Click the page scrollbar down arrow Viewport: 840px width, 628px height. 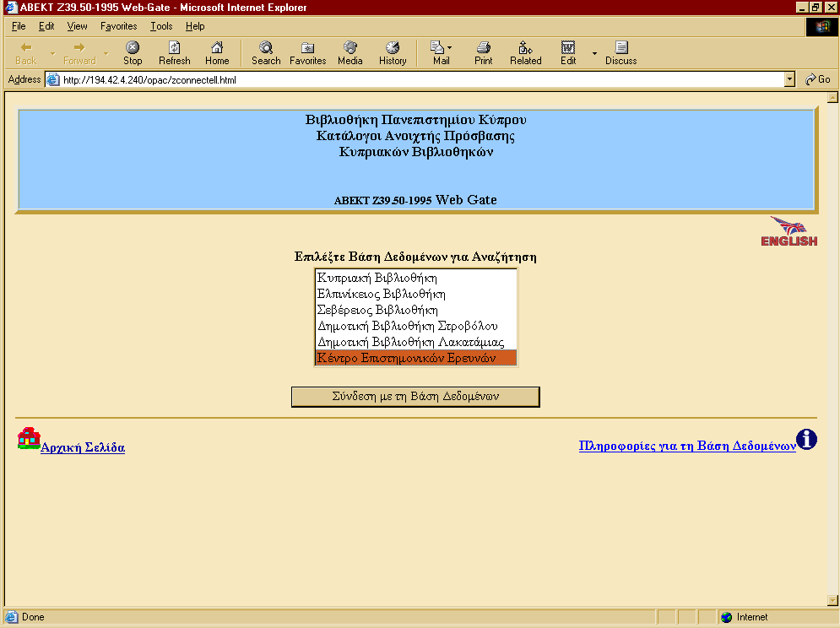point(832,600)
